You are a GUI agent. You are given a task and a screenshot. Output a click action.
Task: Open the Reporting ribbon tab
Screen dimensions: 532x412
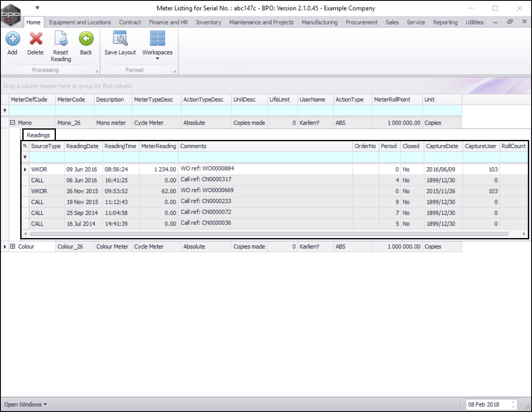click(x=445, y=22)
